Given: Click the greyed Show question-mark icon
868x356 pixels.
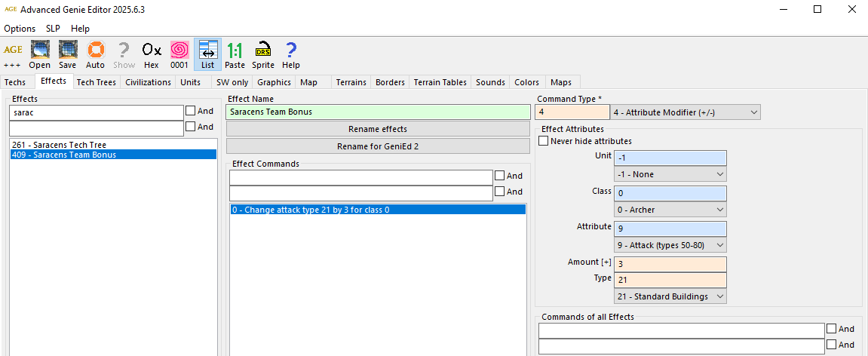Looking at the screenshot, I should coord(124,55).
